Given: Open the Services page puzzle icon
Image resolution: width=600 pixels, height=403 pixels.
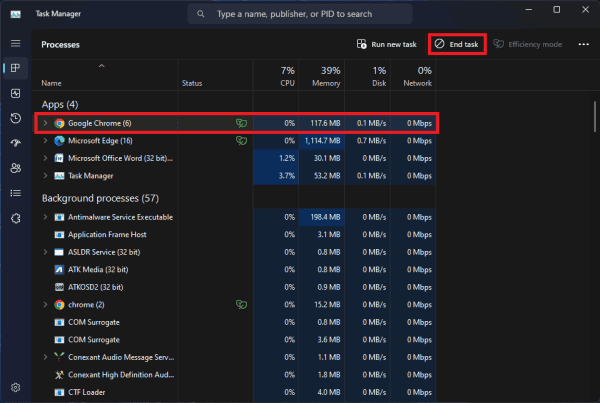Looking at the screenshot, I should point(15,218).
